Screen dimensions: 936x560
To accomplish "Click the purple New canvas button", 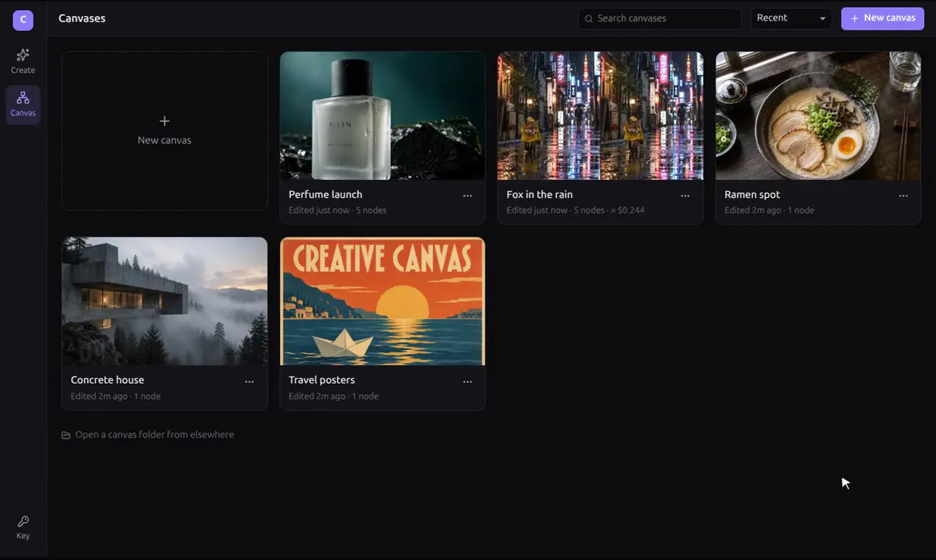I will click(x=882, y=18).
